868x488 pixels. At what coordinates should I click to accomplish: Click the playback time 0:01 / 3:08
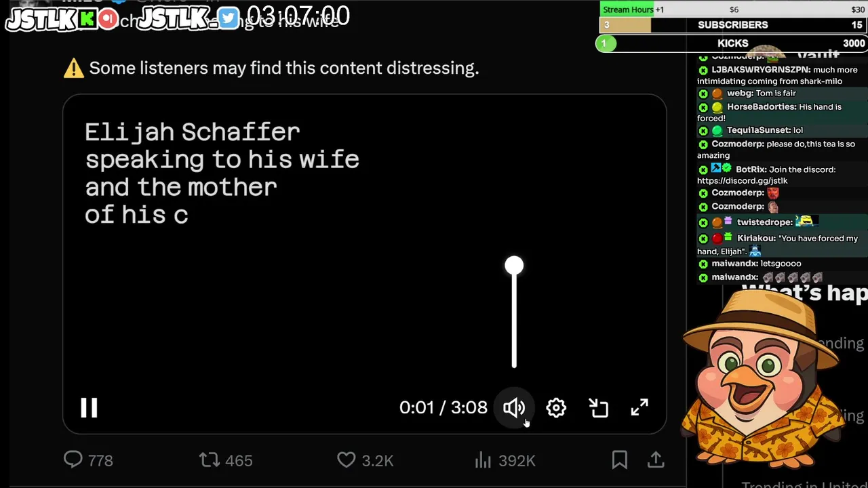(x=443, y=407)
